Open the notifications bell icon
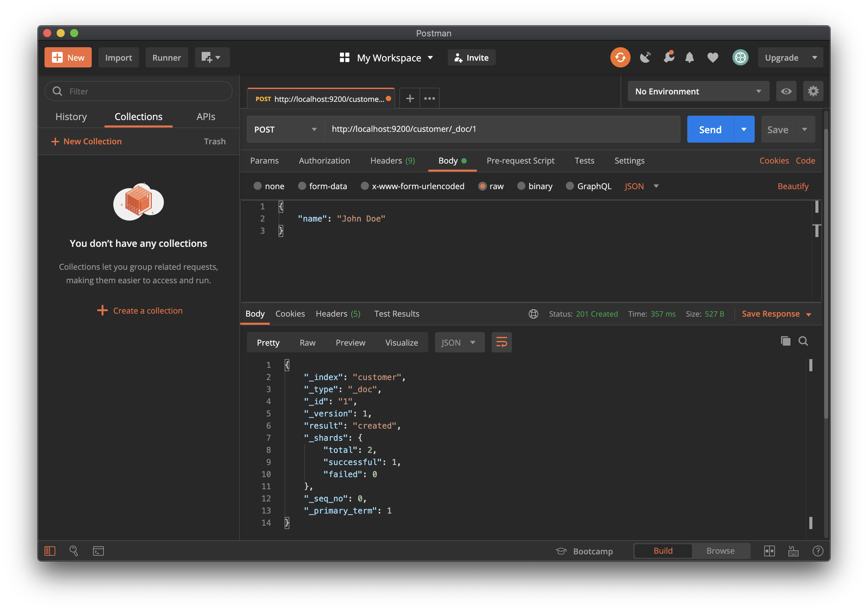This screenshot has height=611, width=868. coord(689,57)
